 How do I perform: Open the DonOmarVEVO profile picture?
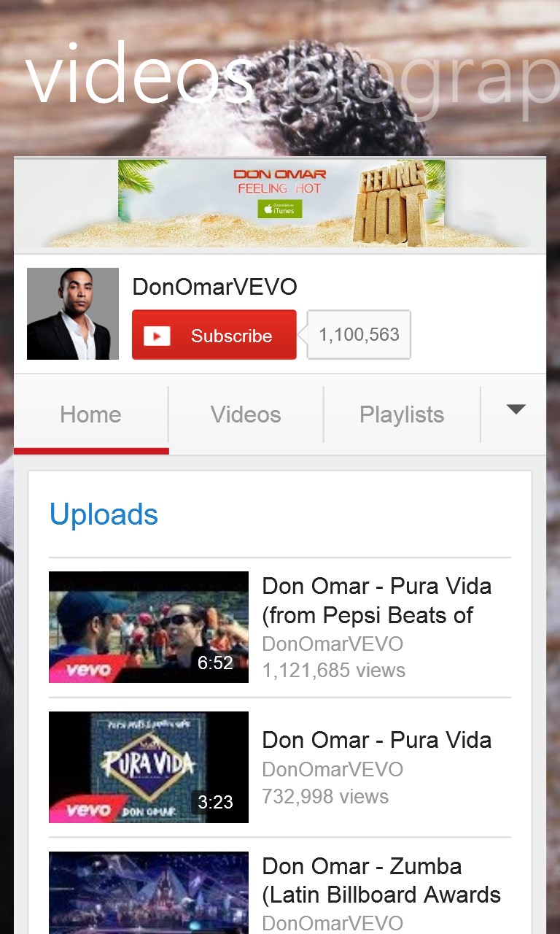click(x=73, y=314)
